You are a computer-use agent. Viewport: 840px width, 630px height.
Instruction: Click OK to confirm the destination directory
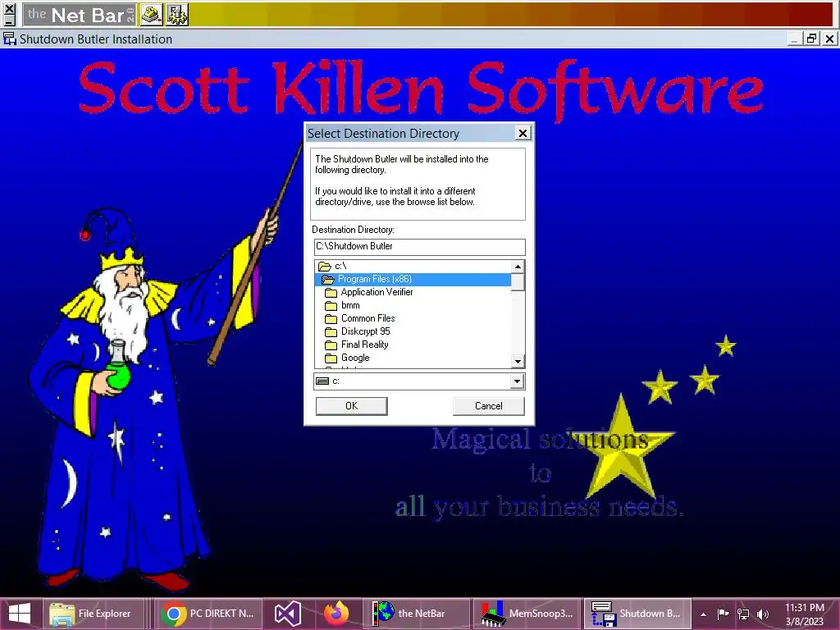(x=351, y=406)
